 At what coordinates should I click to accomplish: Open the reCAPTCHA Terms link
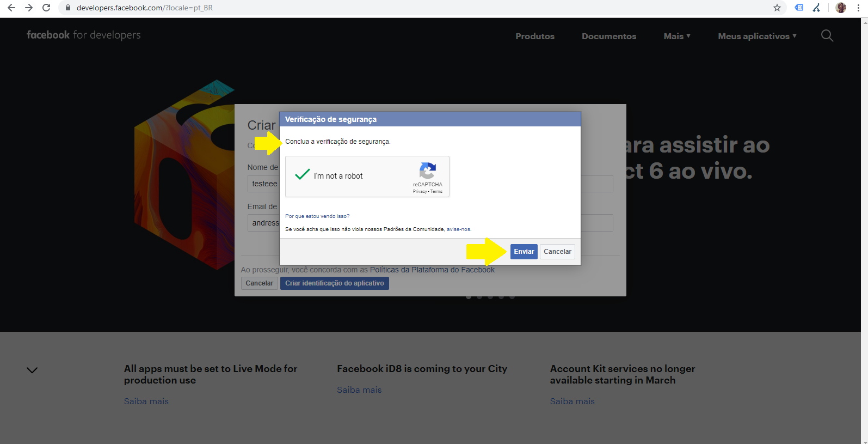[436, 192]
